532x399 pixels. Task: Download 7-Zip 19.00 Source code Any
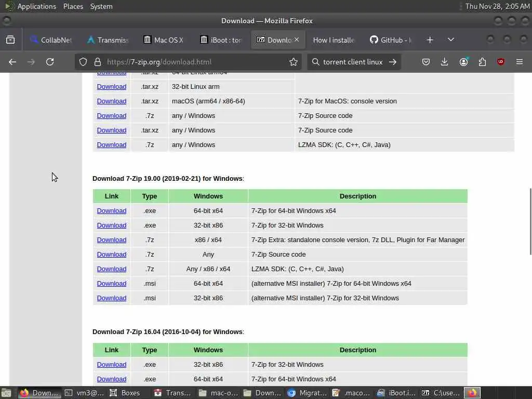tap(112, 255)
